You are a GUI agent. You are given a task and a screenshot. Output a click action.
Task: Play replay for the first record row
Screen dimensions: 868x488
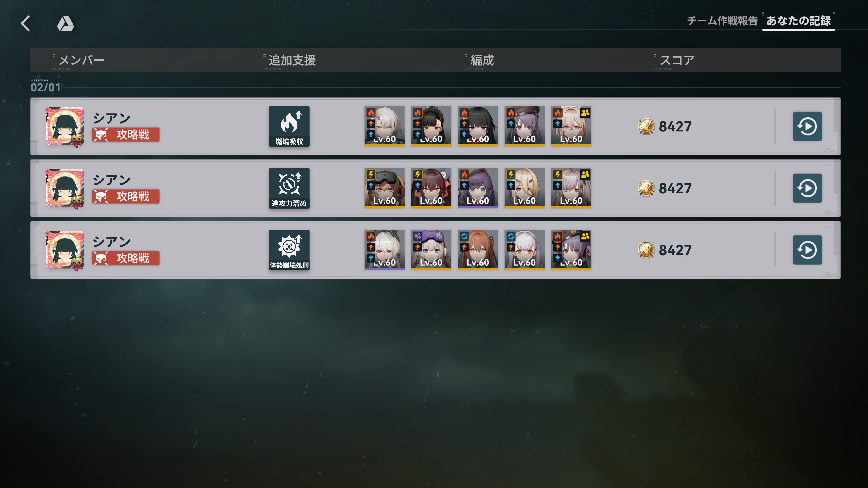point(807,126)
